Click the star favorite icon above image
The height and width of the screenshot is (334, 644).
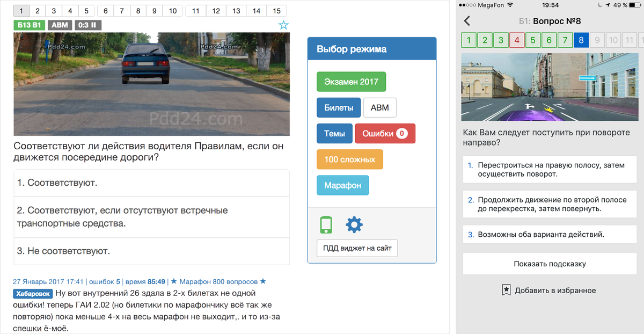click(x=283, y=25)
